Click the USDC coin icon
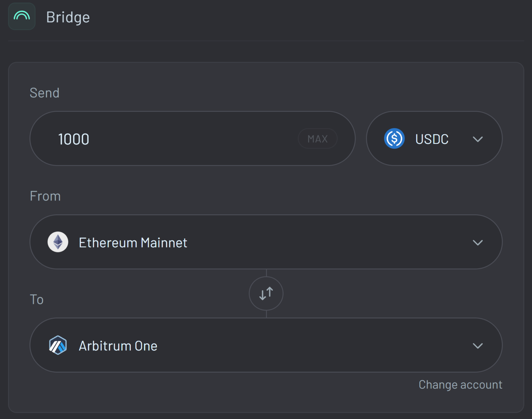 [x=394, y=139]
